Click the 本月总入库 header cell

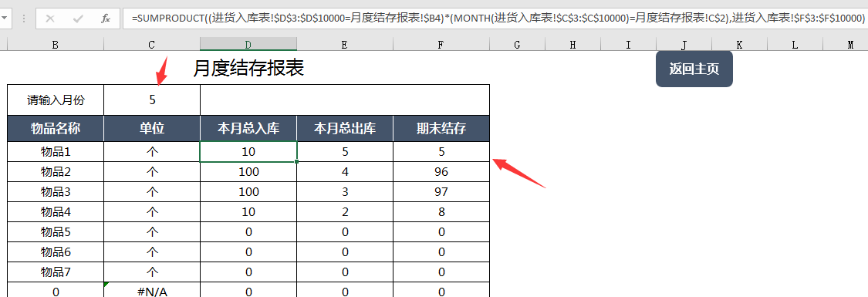point(248,129)
